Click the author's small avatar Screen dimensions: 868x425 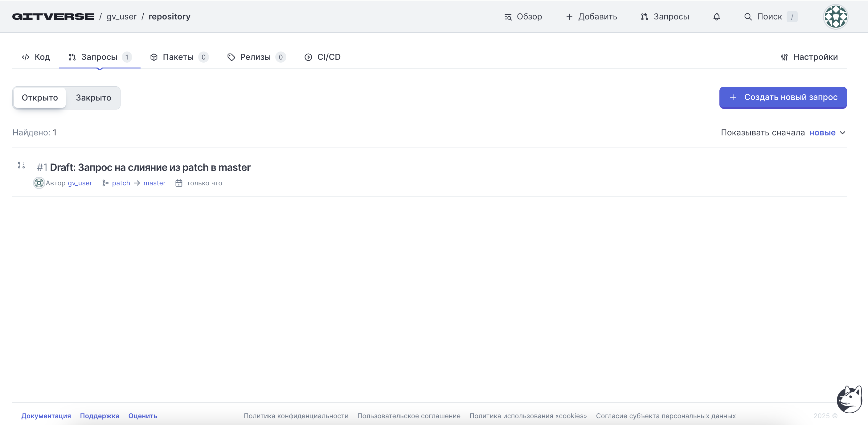click(x=39, y=183)
